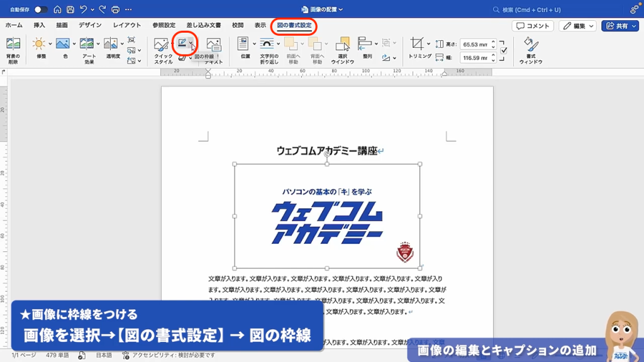Click the Quick Styles (クイックスタイル) icon

pos(160,44)
